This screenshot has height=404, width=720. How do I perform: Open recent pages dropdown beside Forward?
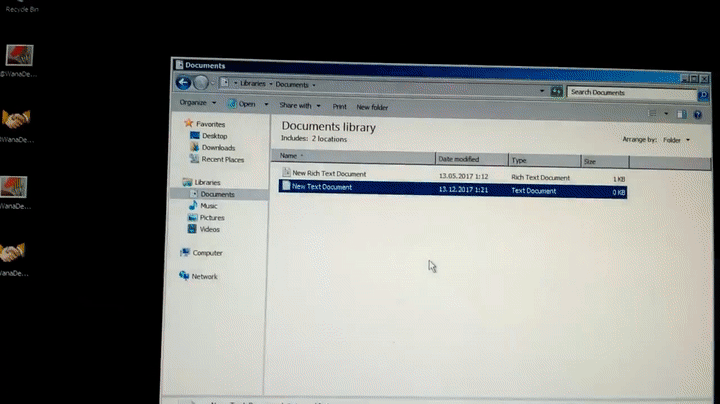[213, 83]
